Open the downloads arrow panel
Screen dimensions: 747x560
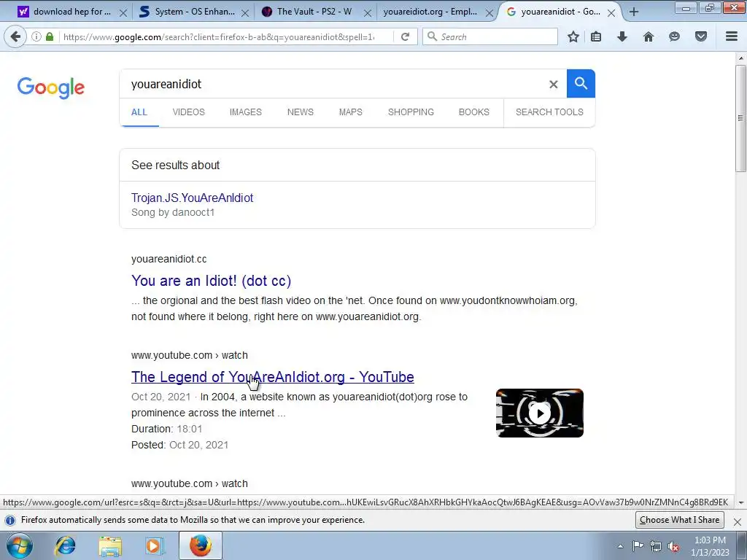(x=622, y=36)
